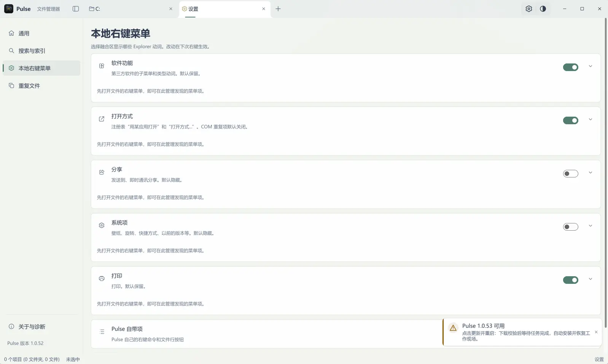Disable the 打印 toggle

571,280
